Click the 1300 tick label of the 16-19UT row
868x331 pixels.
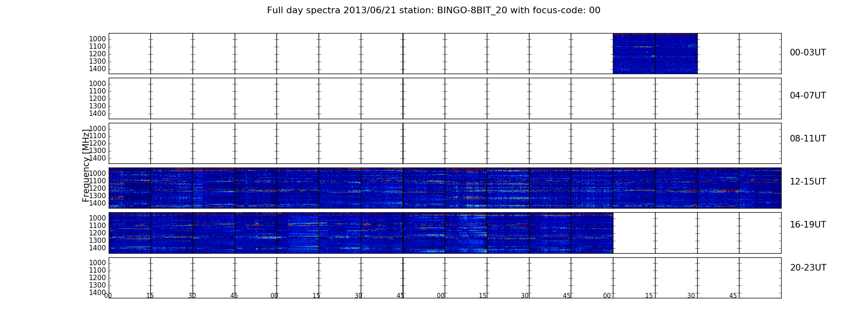pos(98,240)
